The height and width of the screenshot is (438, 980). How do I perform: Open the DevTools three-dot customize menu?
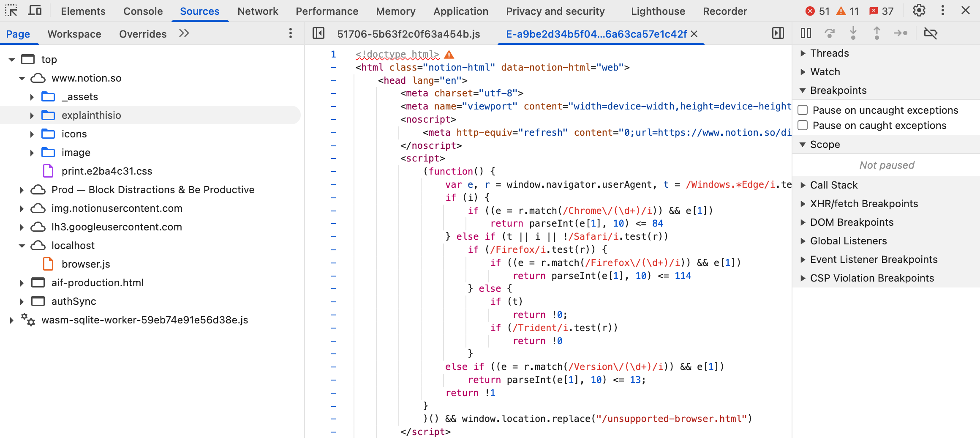(x=942, y=11)
